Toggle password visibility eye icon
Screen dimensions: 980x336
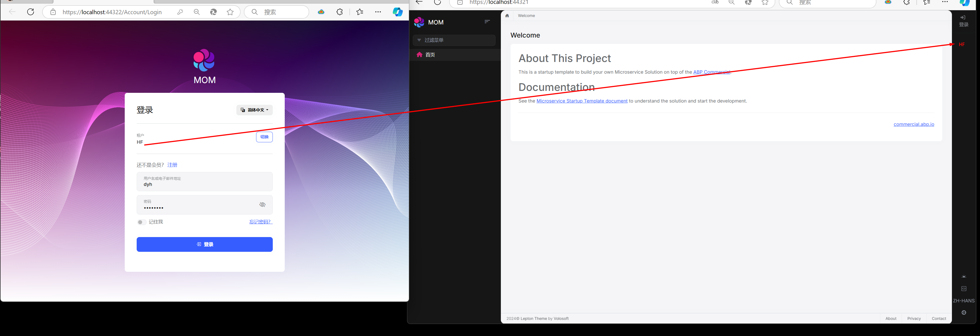click(262, 205)
